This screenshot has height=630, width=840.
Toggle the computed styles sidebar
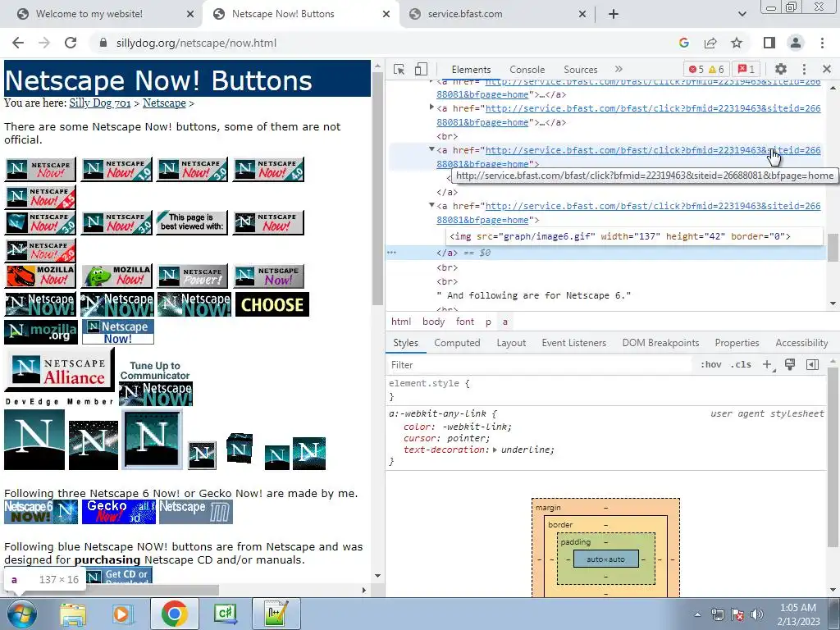click(x=812, y=365)
